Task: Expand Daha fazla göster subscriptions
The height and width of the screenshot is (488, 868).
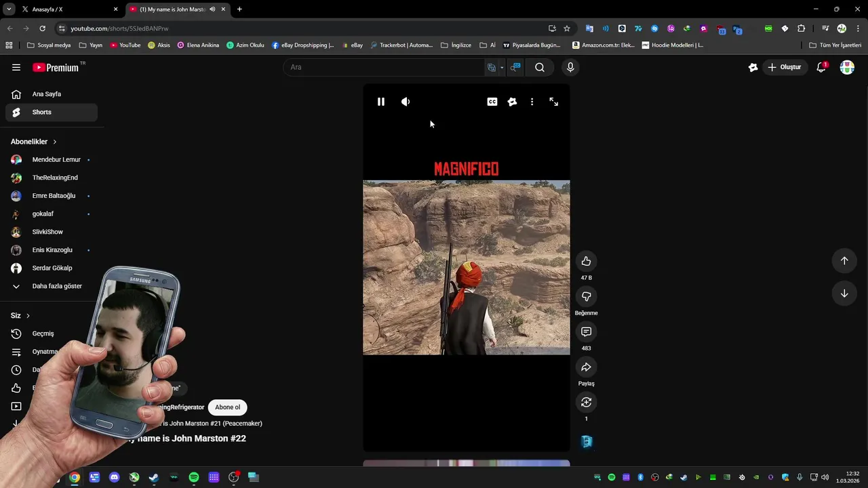Action: click(52, 286)
